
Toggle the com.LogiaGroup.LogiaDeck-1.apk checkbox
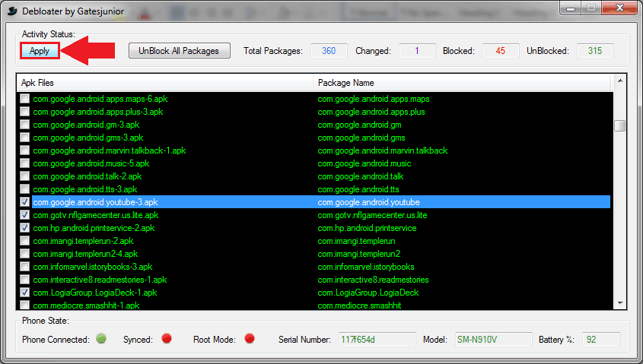point(25,293)
